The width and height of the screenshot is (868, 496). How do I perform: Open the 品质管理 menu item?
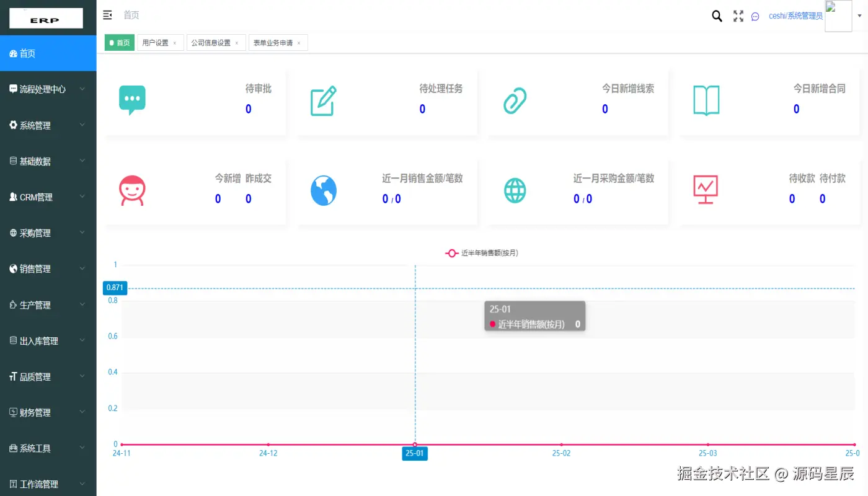click(48, 377)
